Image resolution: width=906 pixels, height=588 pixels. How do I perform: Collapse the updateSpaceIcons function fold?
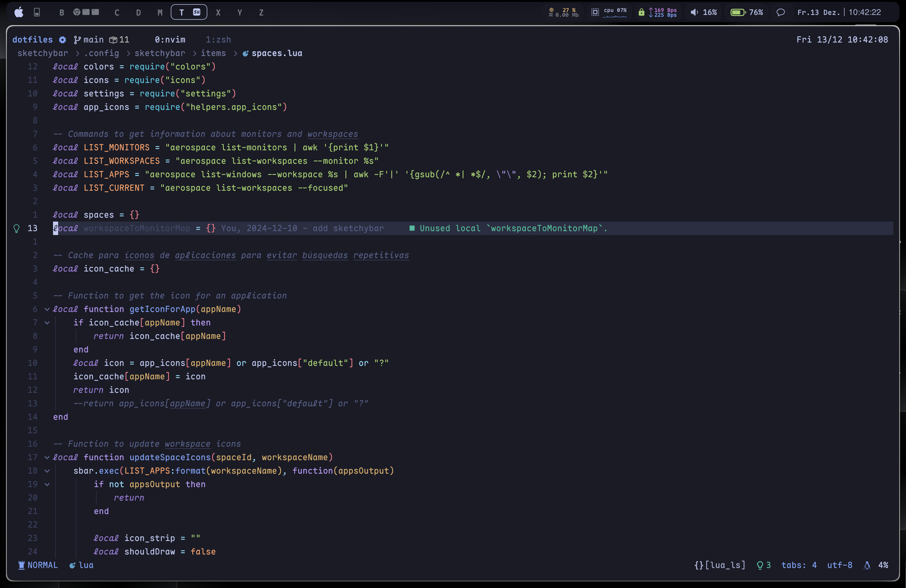tap(47, 457)
